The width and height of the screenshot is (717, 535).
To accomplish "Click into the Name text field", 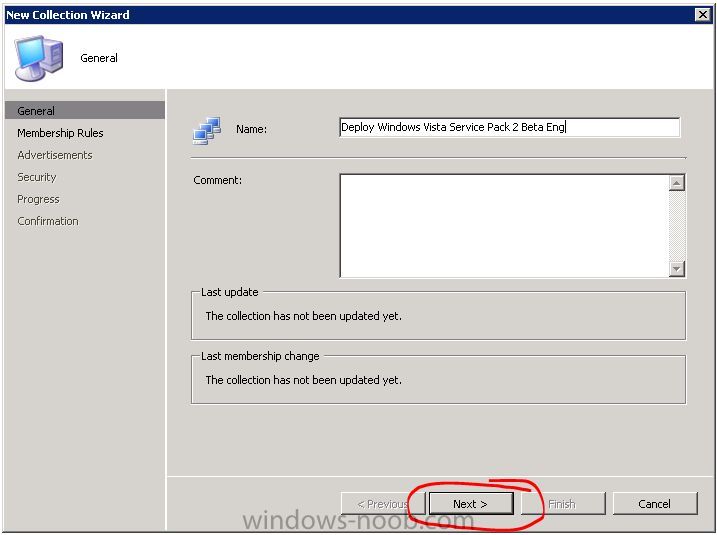I will click(510, 127).
